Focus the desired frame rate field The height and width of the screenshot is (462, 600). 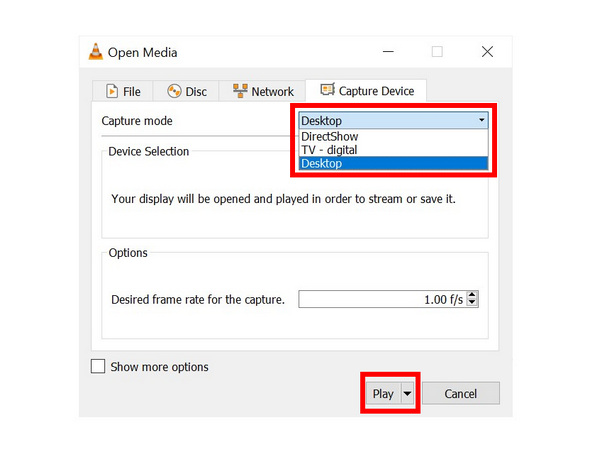coord(382,299)
